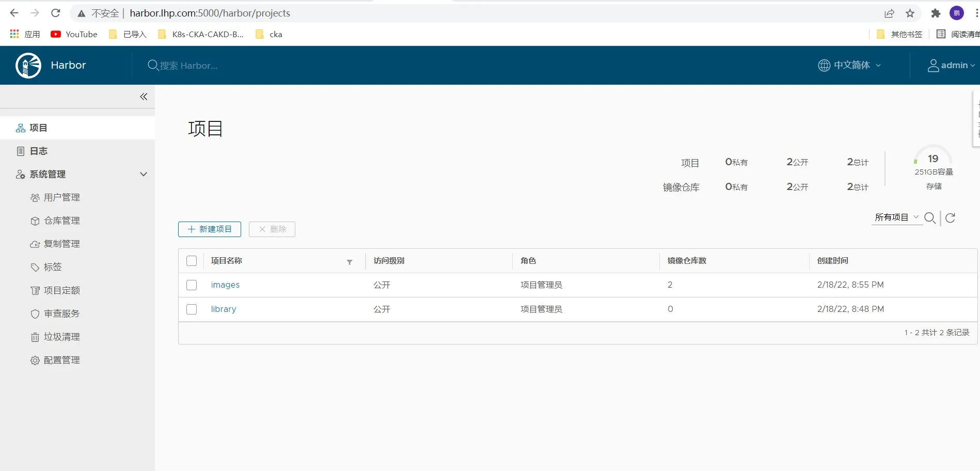Viewport: 980px width, 471px height.
Task: Check the library project row checkbox
Action: [x=192, y=309]
